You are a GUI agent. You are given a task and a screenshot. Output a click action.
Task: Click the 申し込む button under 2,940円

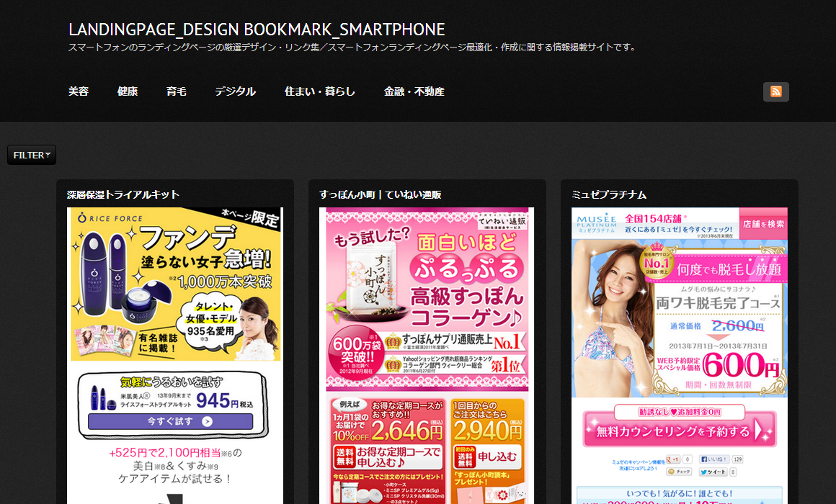488,456
